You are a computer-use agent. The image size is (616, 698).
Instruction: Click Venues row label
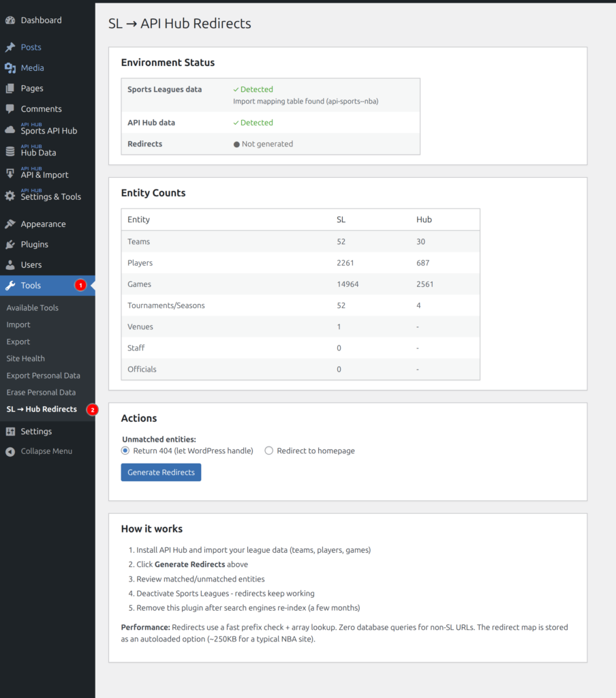point(140,327)
